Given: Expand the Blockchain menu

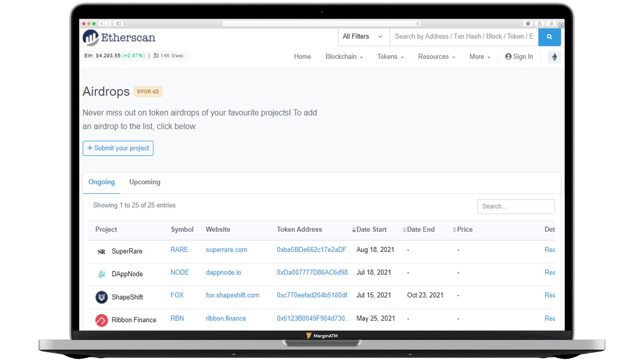Looking at the screenshot, I should 344,57.
